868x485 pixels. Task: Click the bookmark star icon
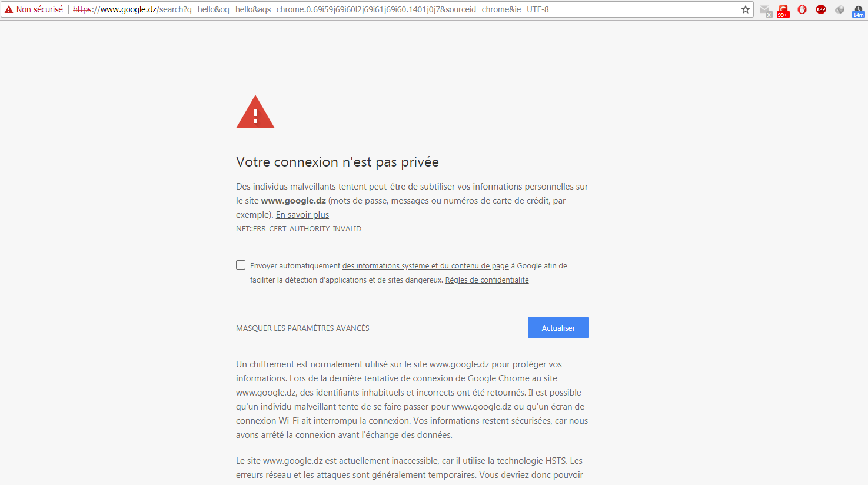(746, 9)
